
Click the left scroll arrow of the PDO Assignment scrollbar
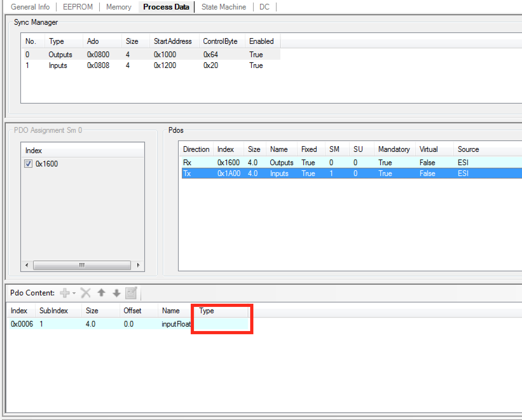tap(27, 265)
